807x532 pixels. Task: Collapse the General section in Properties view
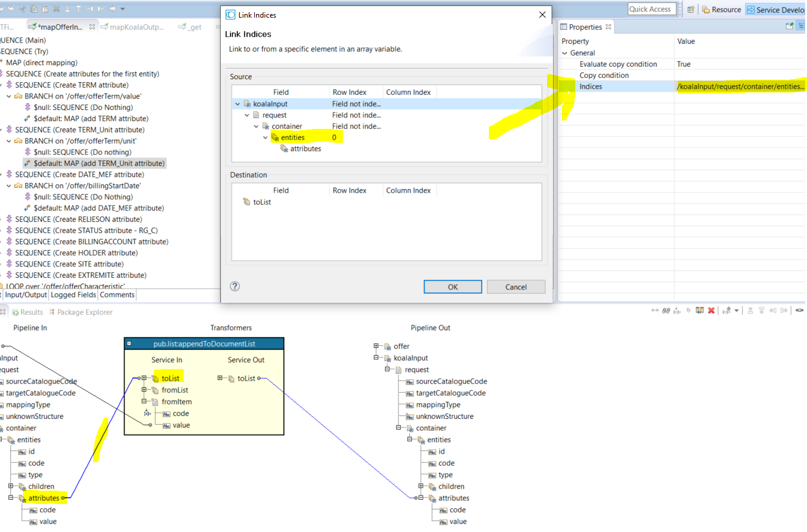[x=565, y=52]
